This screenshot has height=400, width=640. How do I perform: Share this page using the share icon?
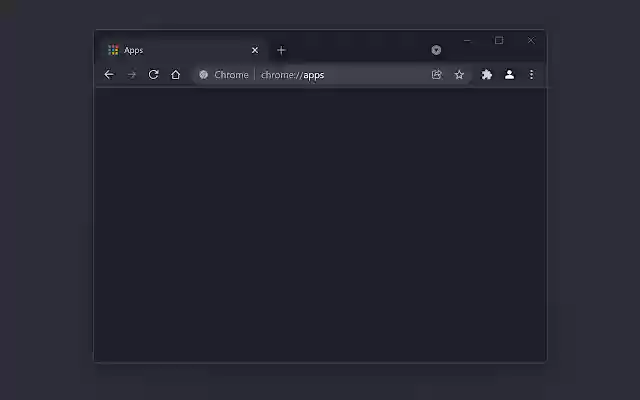(437, 74)
